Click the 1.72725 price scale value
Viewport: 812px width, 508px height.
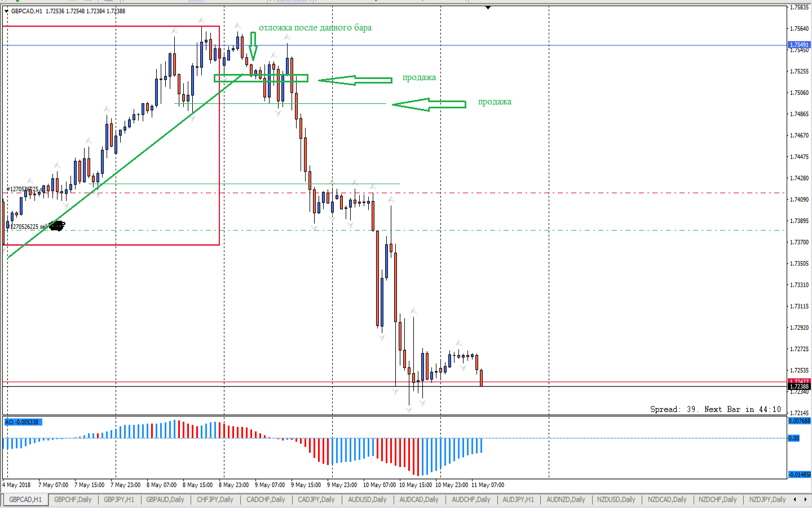800,349
